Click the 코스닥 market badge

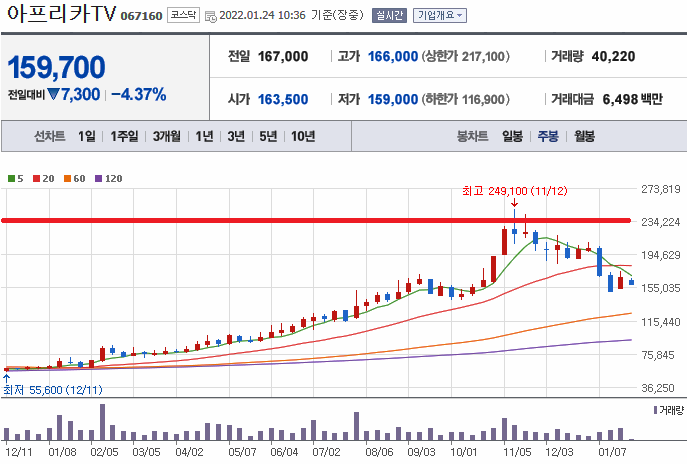click(x=183, y=15)
